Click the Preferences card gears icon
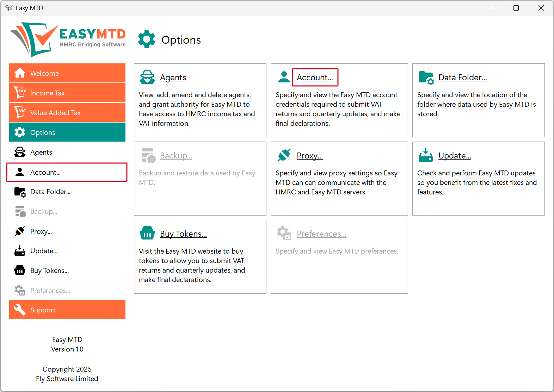Screen dimensions: 554x392 [x=284, y=233]
